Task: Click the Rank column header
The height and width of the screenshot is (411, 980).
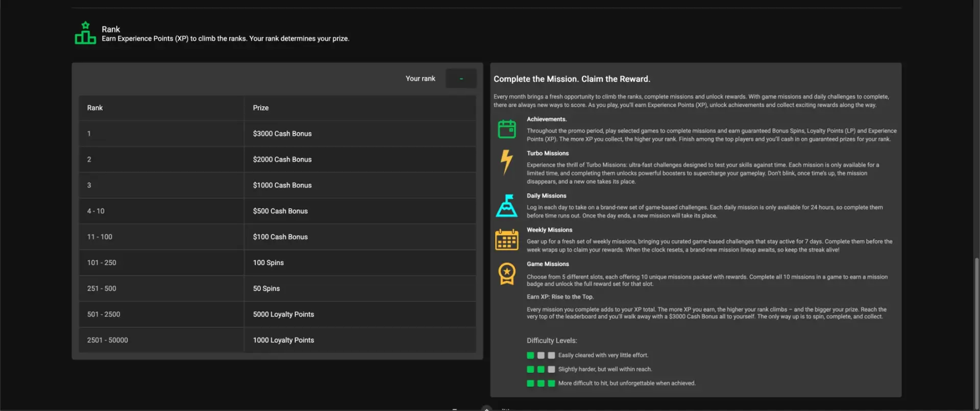Action: click(x=161, y=108)
